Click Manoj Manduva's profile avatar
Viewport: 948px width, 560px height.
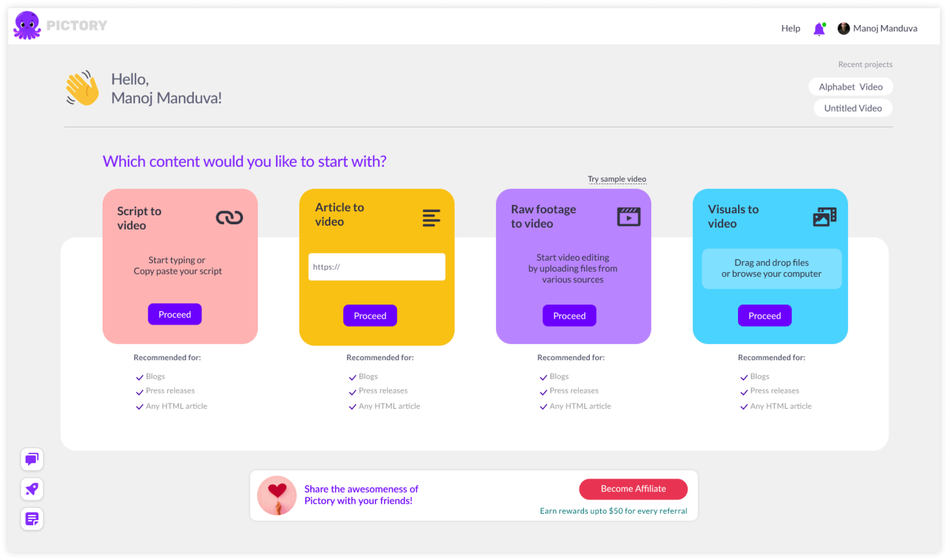tap(843, 28)
